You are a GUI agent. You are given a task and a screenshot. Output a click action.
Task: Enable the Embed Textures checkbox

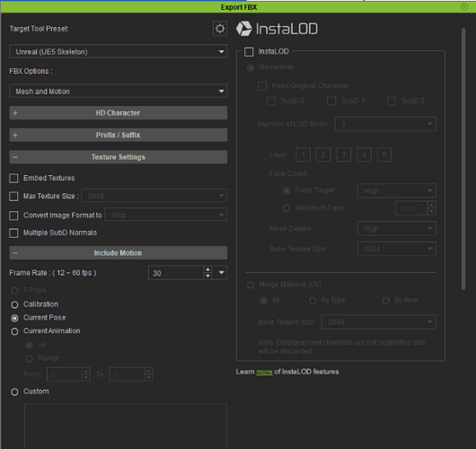(13, 178)
